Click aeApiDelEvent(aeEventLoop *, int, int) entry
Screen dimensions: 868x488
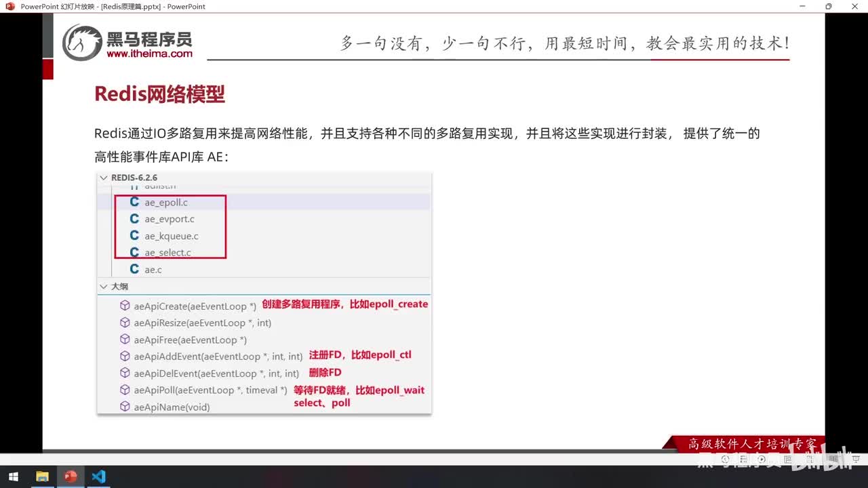pos(216,373)
